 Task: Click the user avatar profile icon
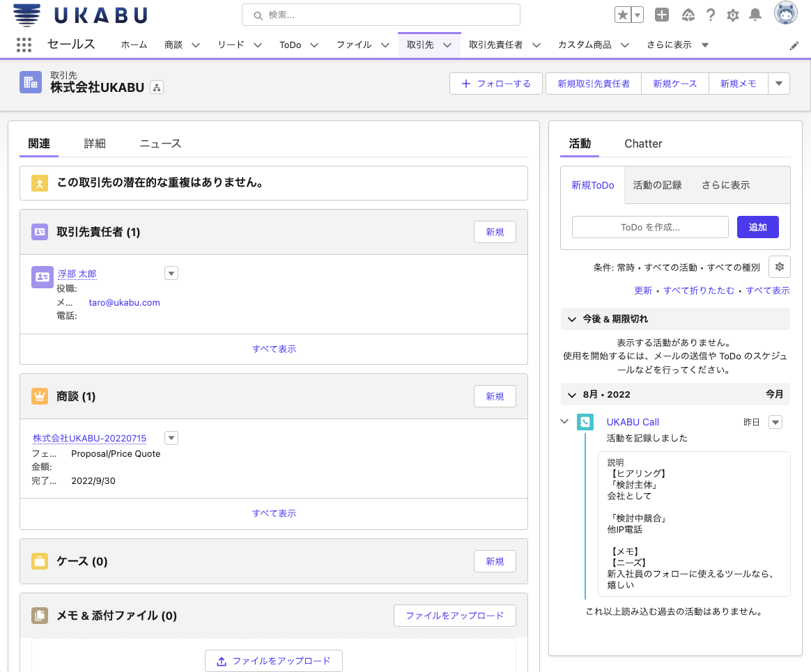coord(785,14)
